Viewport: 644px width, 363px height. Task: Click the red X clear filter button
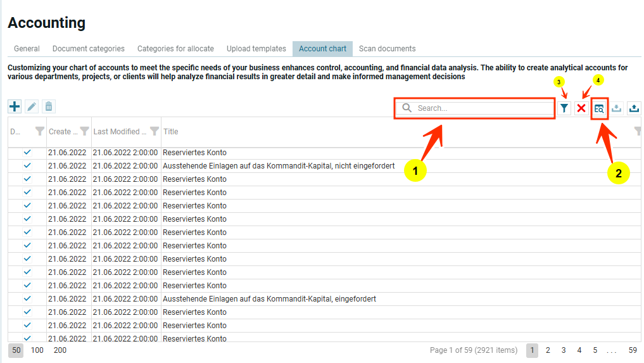tap(581, 108)
